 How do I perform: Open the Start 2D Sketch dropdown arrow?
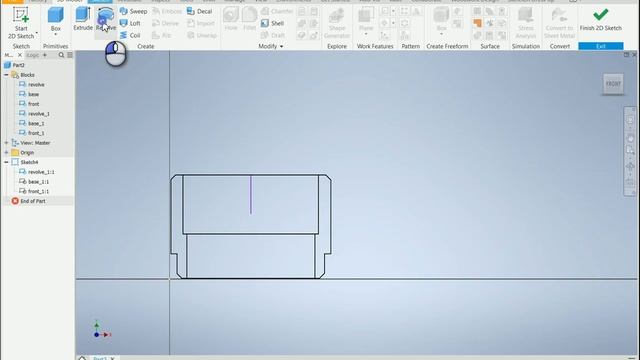coord(37,33)
